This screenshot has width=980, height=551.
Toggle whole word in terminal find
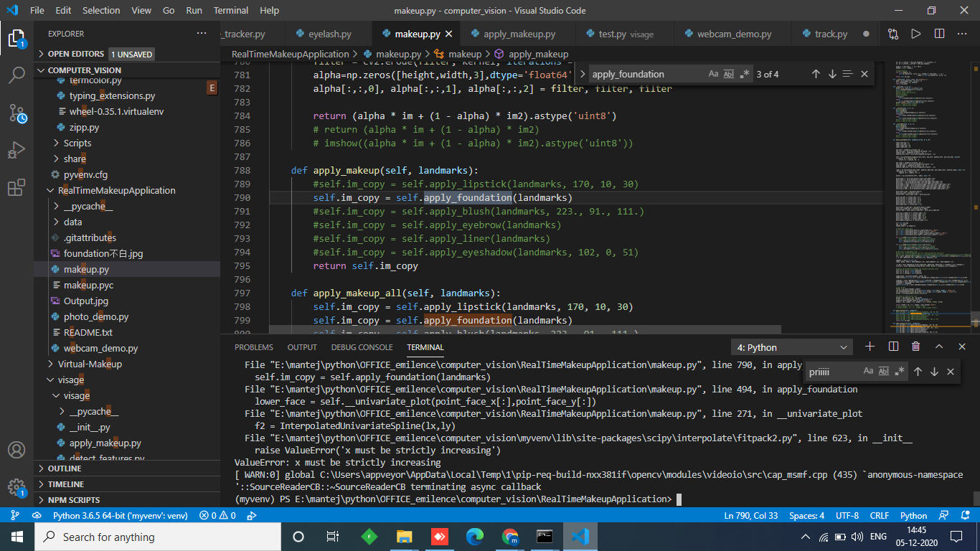tap(884, 372)
